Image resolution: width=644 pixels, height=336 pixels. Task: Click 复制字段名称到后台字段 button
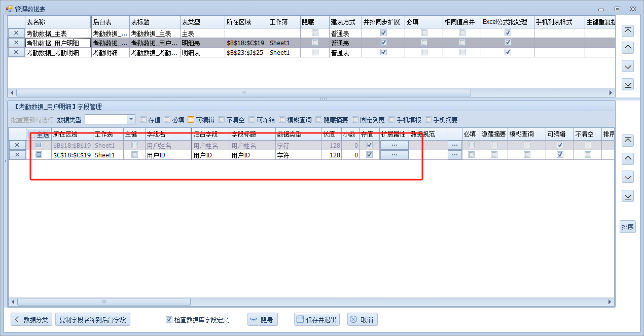click(x=93, y=320)
